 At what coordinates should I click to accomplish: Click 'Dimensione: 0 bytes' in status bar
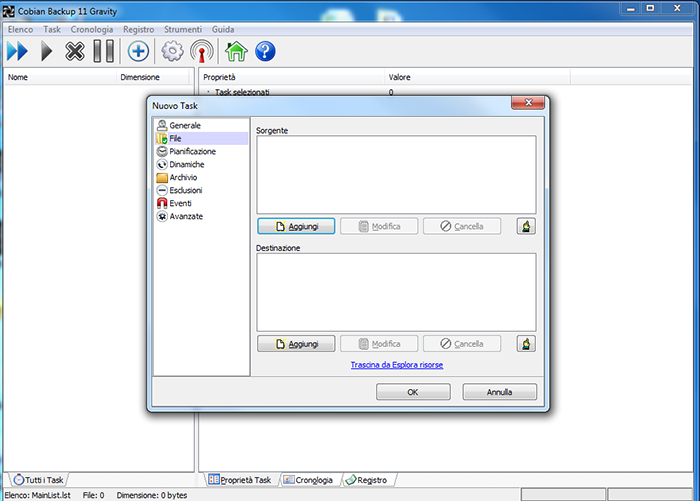coord(152,495)
